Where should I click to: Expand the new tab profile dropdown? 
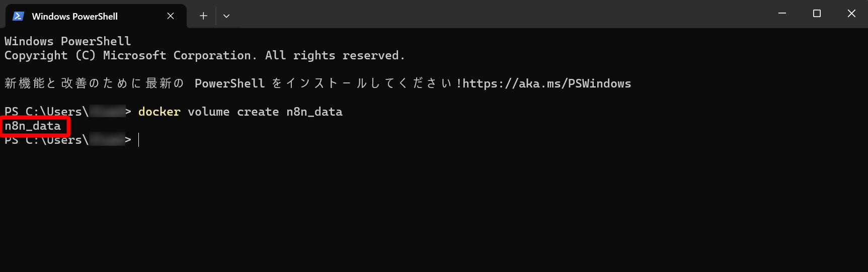[226, 16]
